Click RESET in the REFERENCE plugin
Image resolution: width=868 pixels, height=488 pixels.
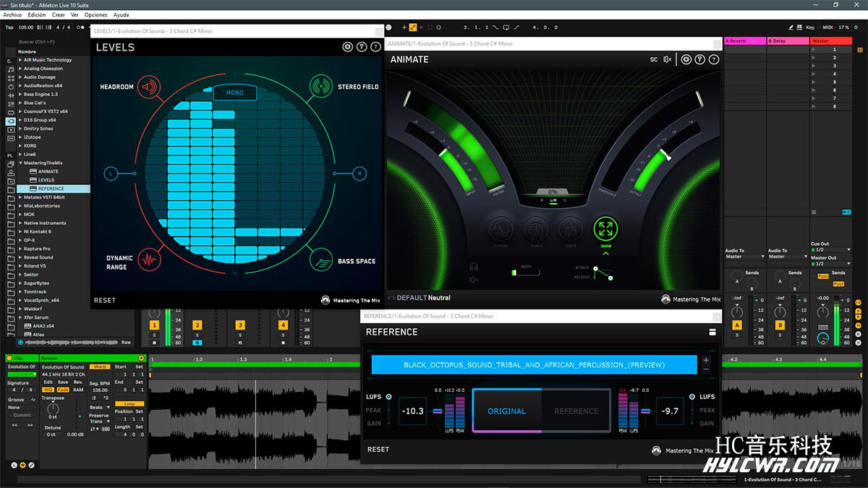click(378, 449)
